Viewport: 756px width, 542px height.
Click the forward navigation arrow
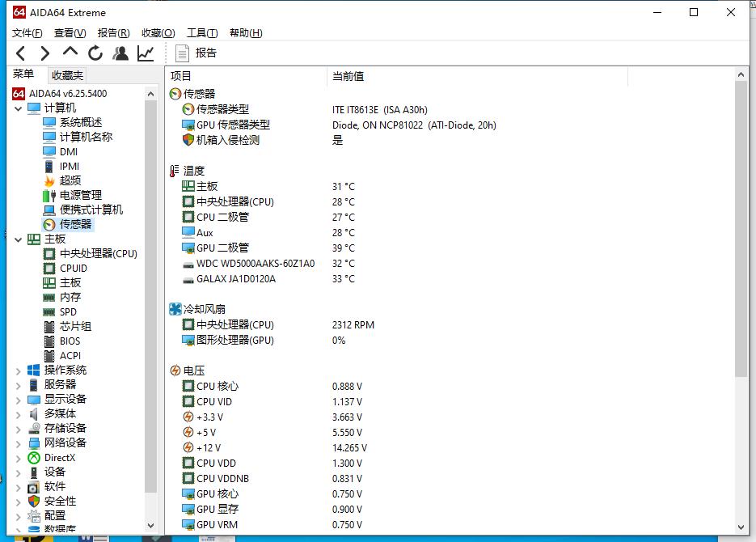(x=45, y=53)
